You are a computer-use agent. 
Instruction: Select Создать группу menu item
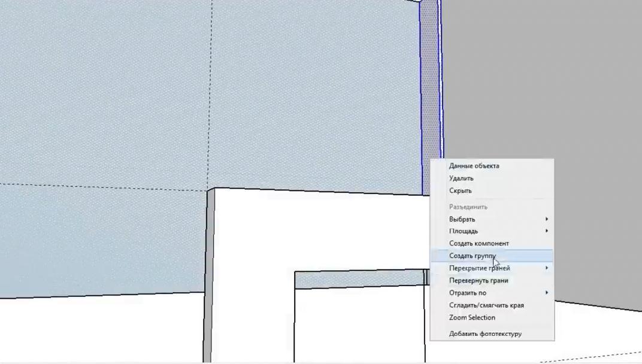[x=472, y=256]
